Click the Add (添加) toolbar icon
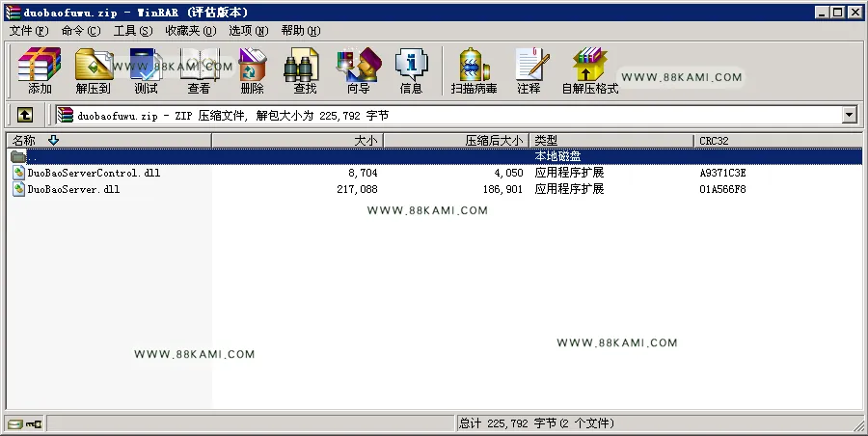 pyautogui.click(x=40, y=69)
